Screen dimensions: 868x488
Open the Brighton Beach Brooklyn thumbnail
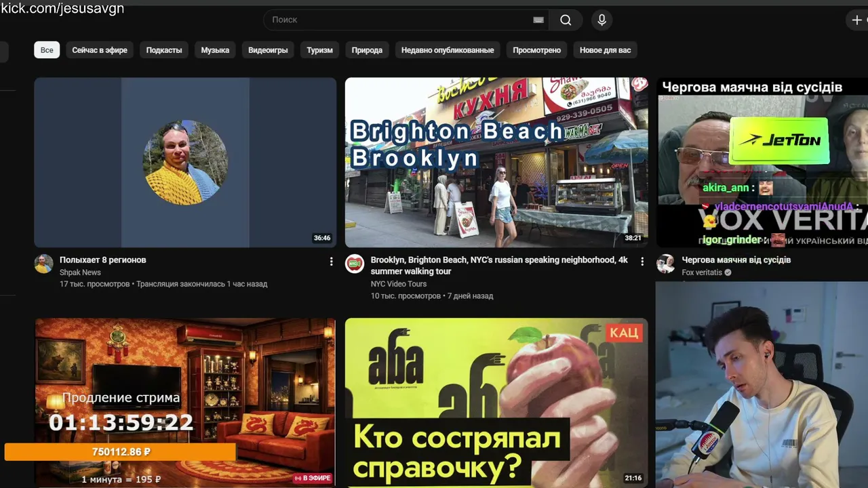[496, 162]
